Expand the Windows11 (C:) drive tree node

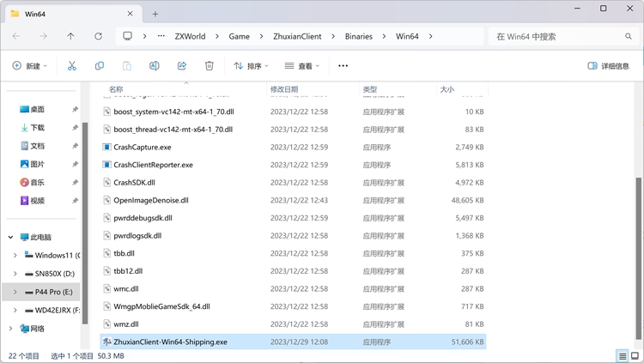tap(15, 255)
